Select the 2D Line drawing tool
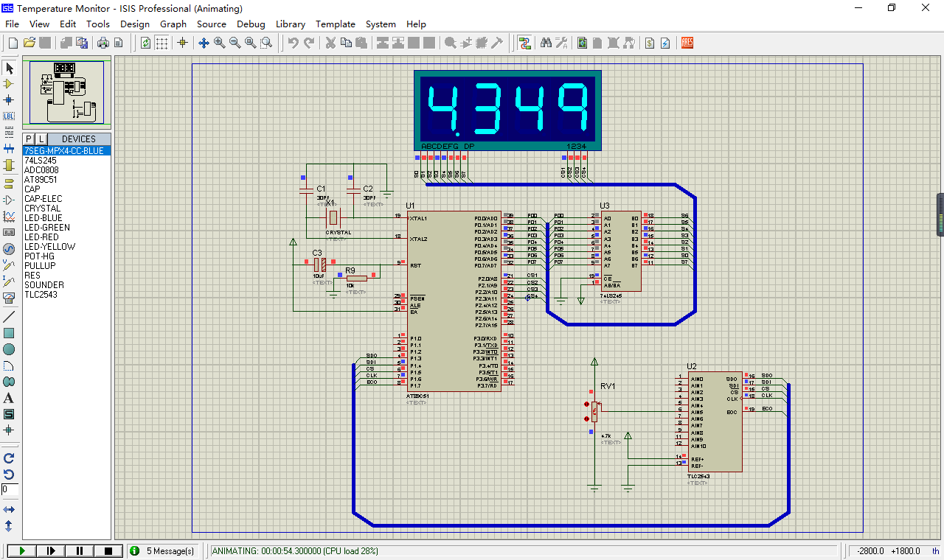 pos(10,317)
